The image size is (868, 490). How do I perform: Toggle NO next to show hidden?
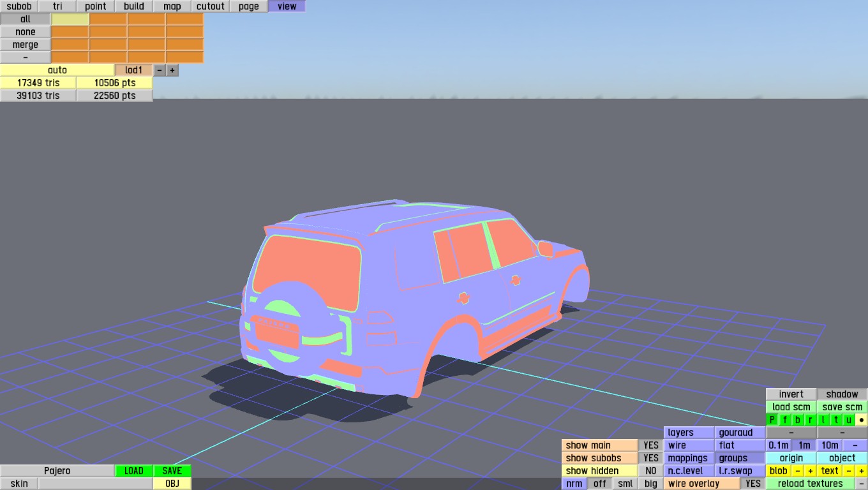click(651, 471)
